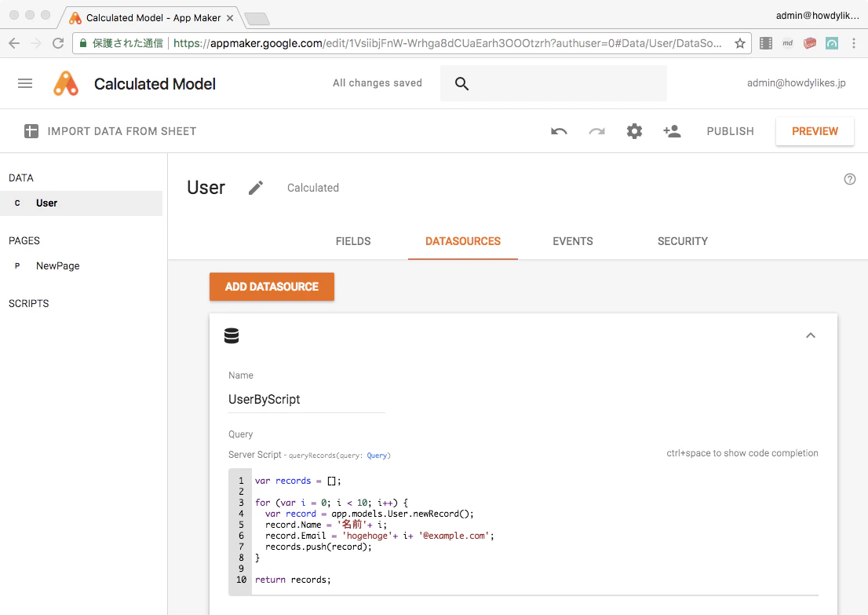Click the 'All changes saved' status text

click(x=377, y=83)
